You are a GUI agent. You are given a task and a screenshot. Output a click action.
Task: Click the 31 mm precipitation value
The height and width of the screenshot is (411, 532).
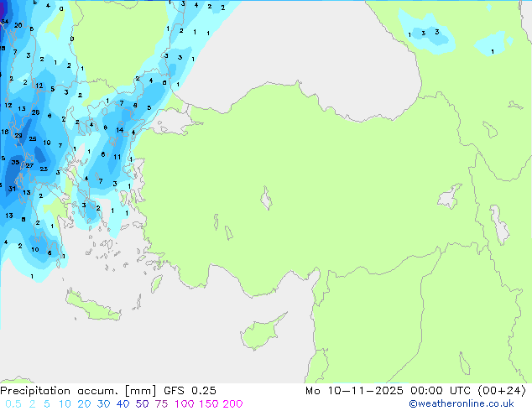pyautogui.click(x=12, y=189)
